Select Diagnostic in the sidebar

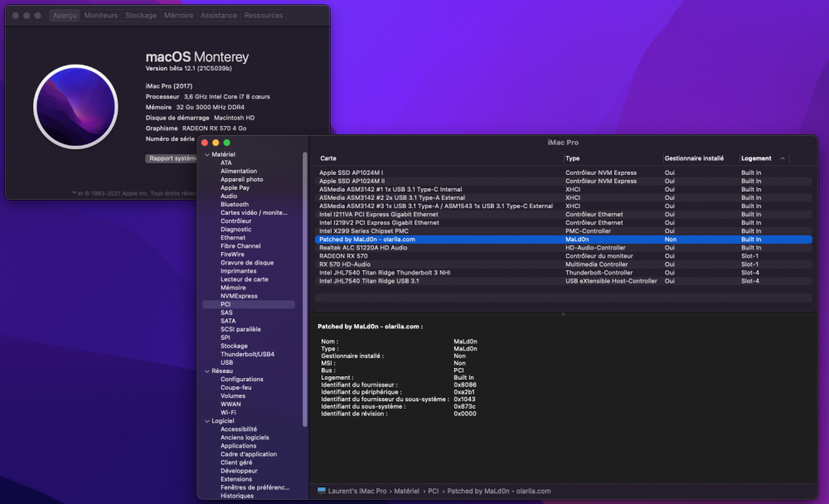pyautogui.click(x=235, y=230)
